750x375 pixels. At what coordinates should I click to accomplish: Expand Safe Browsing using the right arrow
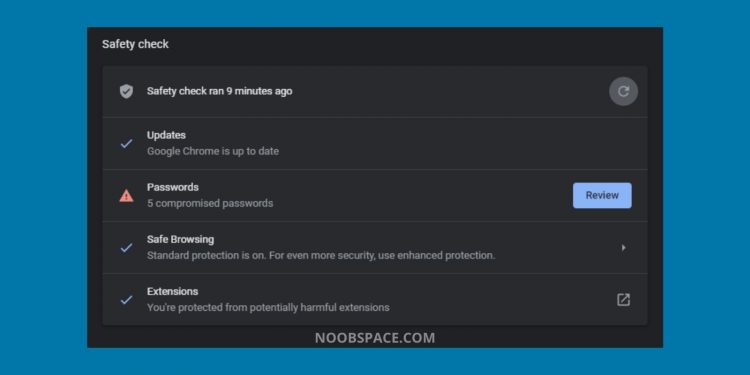click(623, 248)
